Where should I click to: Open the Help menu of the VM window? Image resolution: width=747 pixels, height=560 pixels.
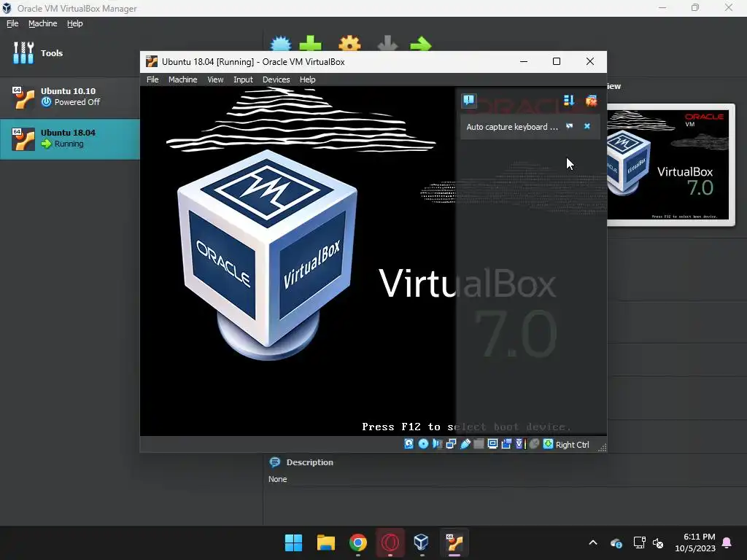(x=307, y=79)
